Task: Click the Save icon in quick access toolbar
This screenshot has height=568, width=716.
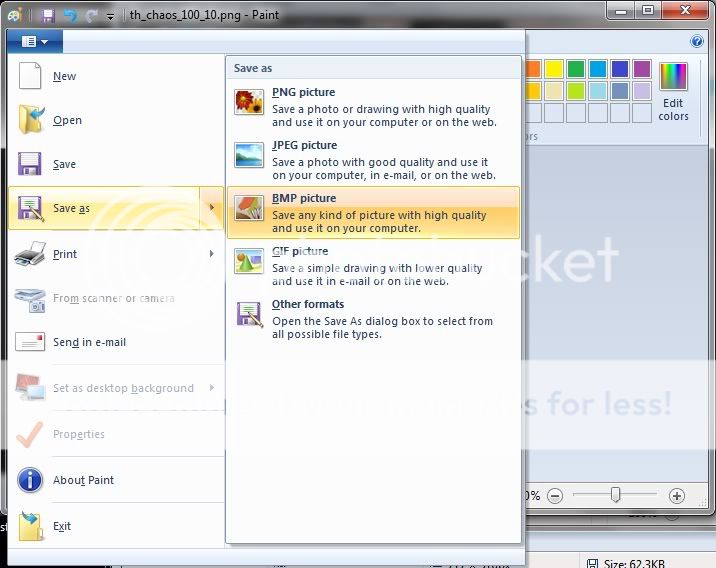Action: pyautogui.click(x=48, y=15)
